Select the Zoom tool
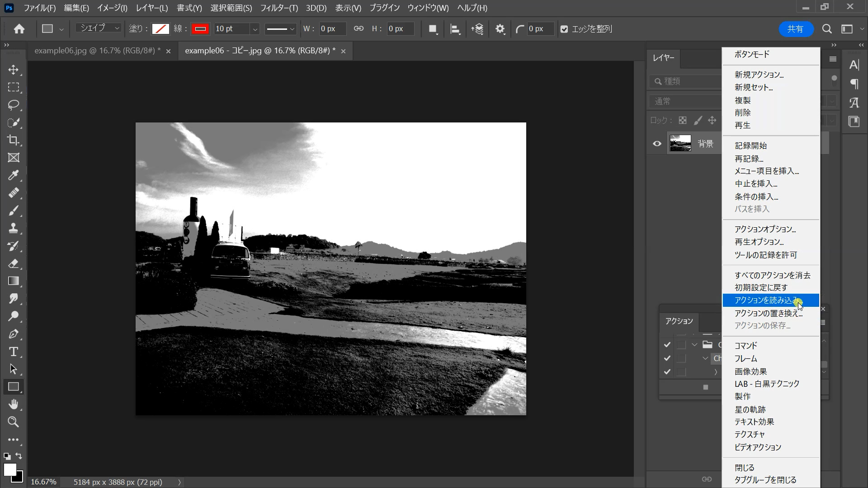This screenshot has height=488, width=868. [x=14, y=422]
